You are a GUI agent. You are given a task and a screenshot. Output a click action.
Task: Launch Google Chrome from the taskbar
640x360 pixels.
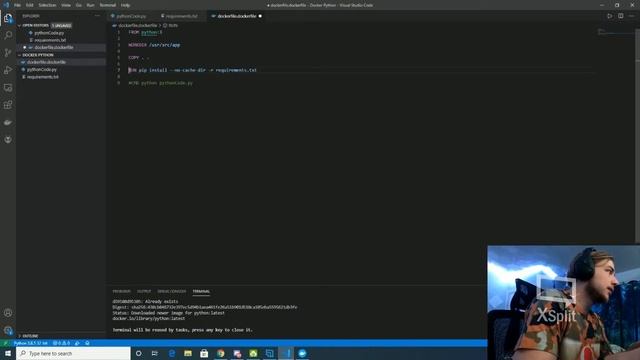[221, 353]
